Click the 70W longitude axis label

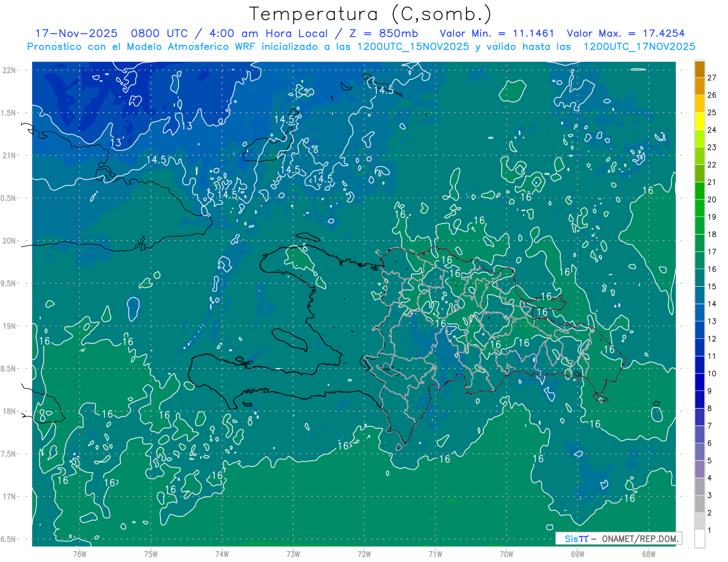[x=507, y=554]
